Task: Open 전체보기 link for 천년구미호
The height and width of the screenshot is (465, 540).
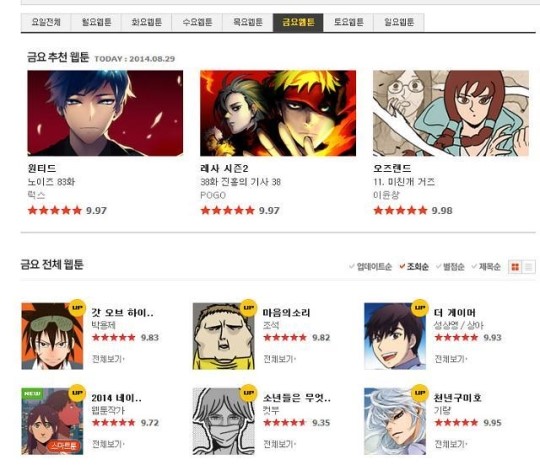Action: 451,444
